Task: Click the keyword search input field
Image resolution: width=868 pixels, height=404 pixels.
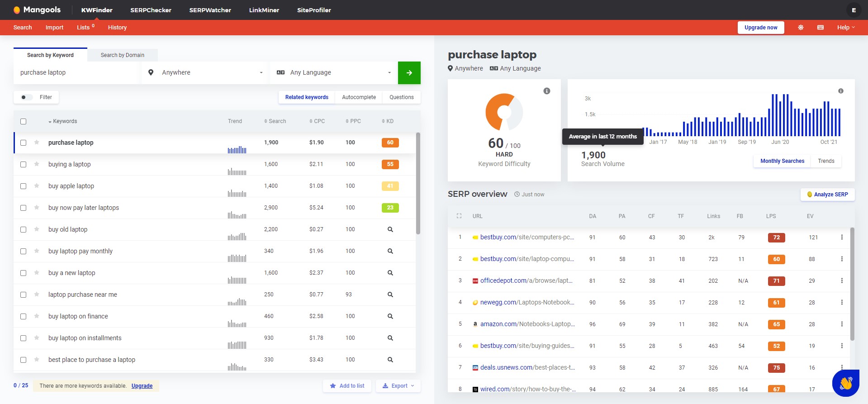Action: pos(77,73)
